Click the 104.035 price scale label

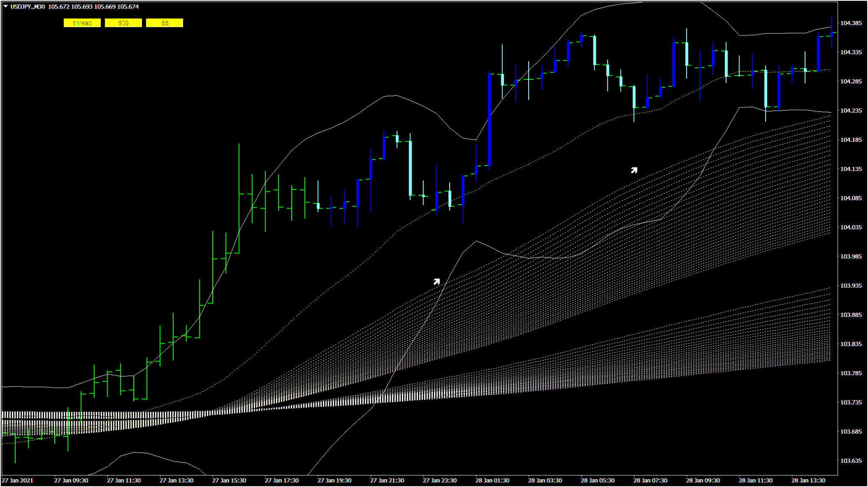pyautogui.click(x=851, y=227)
